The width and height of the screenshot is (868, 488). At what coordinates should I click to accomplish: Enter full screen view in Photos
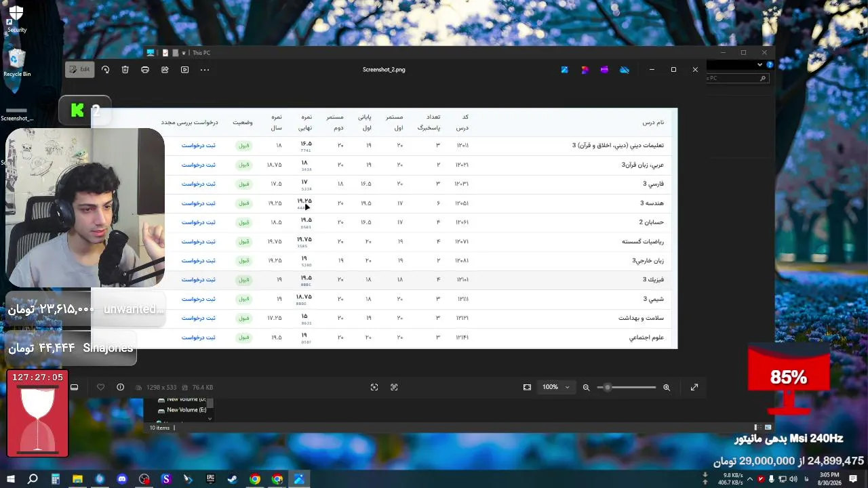coord(694,387)
